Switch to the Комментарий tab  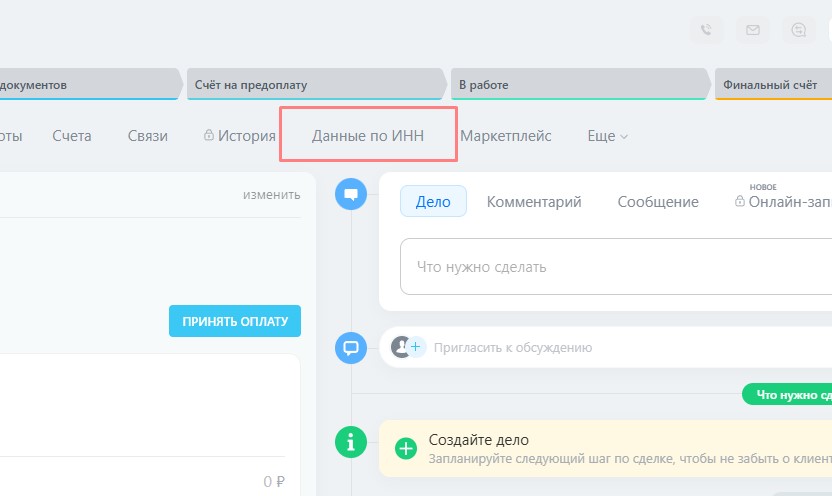pyautogui.click(x=534, y=202)
